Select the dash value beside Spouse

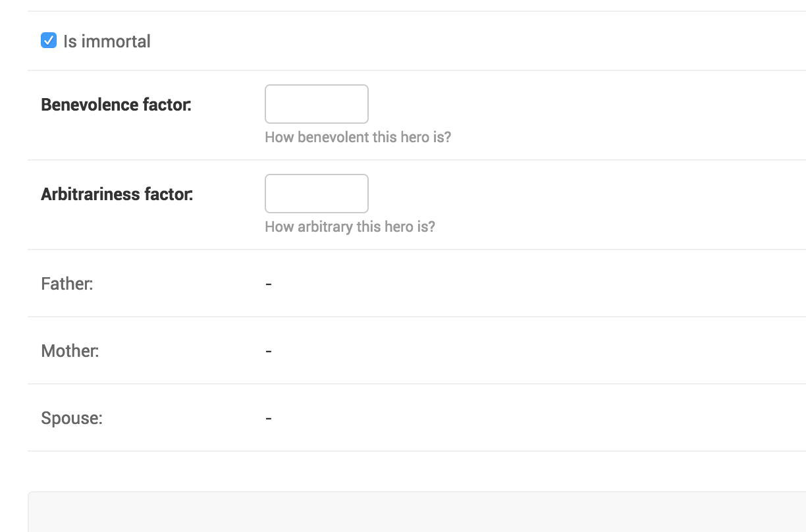[x=269, y=418]
